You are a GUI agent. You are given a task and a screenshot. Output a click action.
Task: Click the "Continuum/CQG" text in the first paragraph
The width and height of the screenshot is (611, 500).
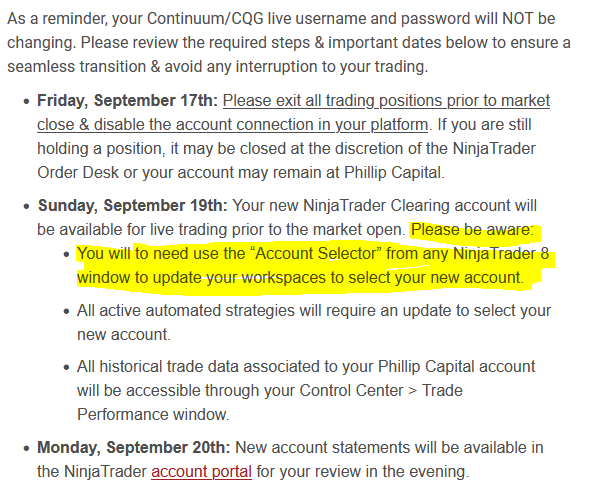point(205,19)
